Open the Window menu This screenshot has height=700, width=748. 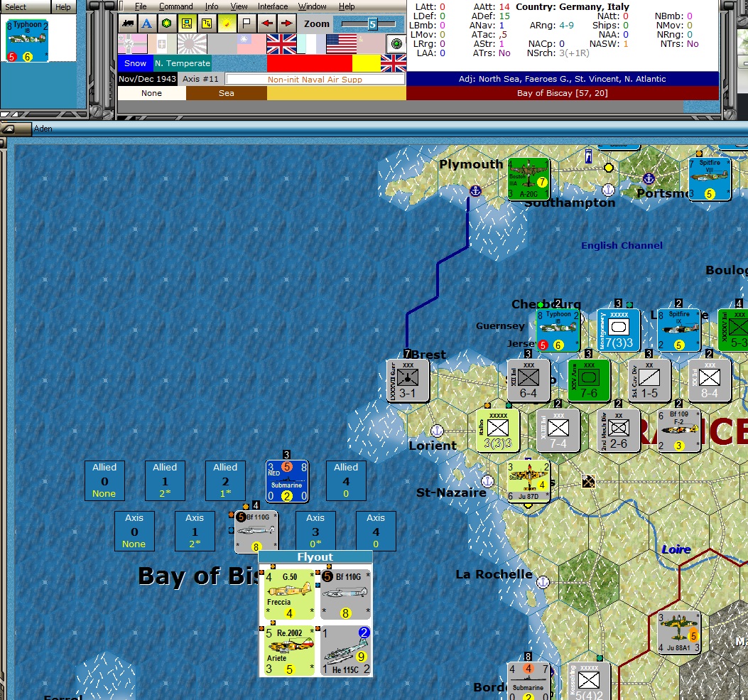click(312, 6)
